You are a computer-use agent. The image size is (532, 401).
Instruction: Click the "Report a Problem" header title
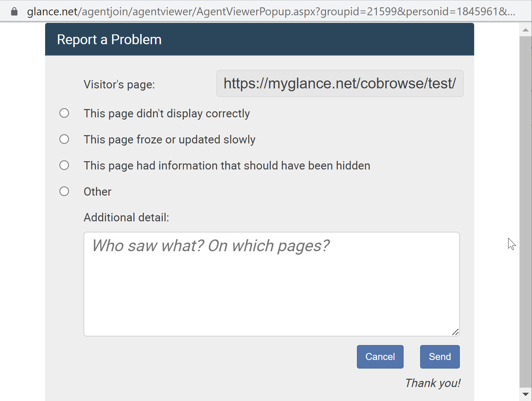pos(109,40)
